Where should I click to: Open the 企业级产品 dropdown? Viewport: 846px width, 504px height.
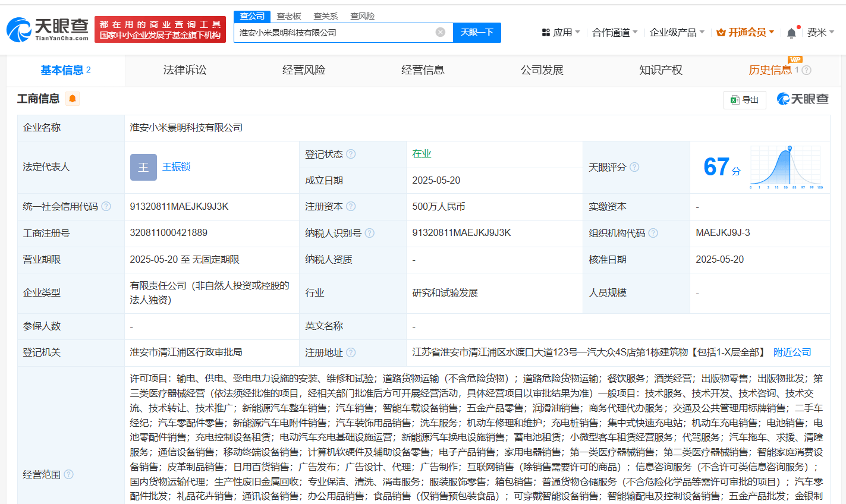[x=677, y=32]
